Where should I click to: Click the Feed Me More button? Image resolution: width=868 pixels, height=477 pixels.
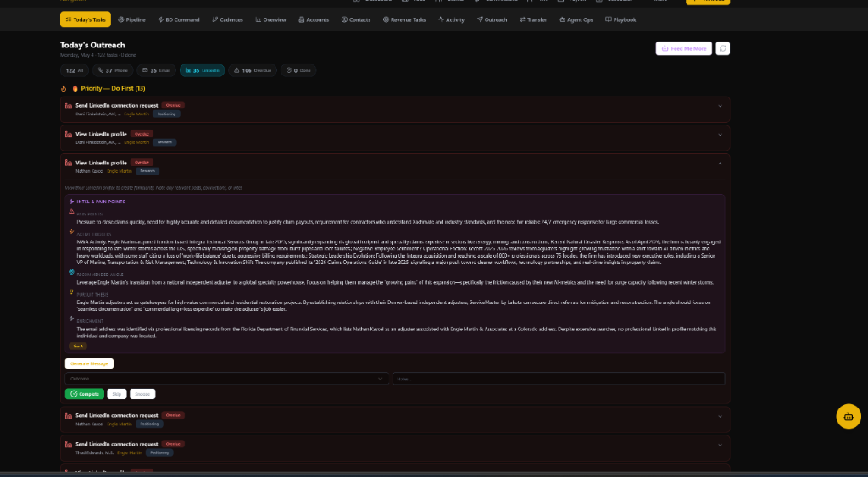(x=684, y=48)
